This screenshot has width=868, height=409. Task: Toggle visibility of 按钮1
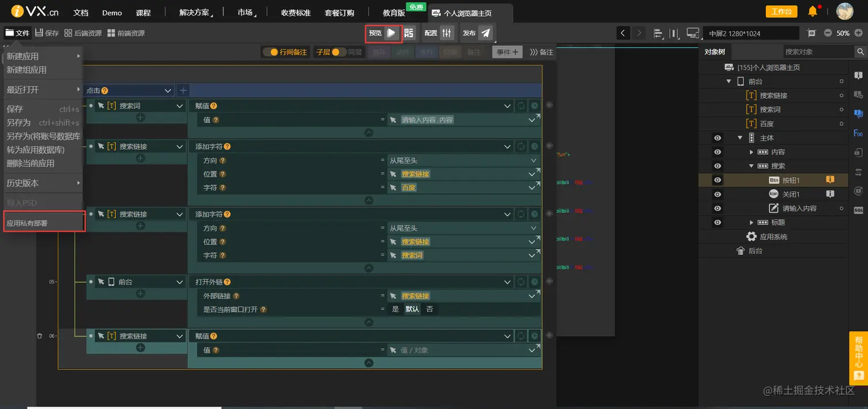pos(718,180)
